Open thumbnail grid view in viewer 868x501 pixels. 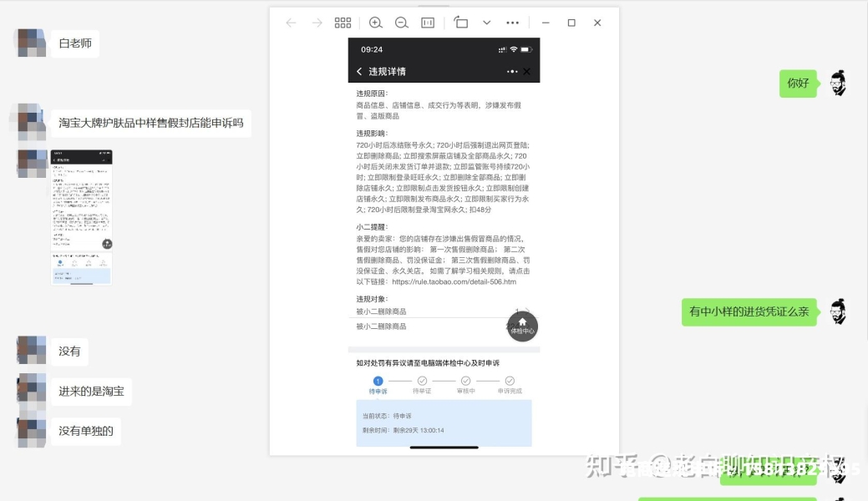click(x=343, y=23)
